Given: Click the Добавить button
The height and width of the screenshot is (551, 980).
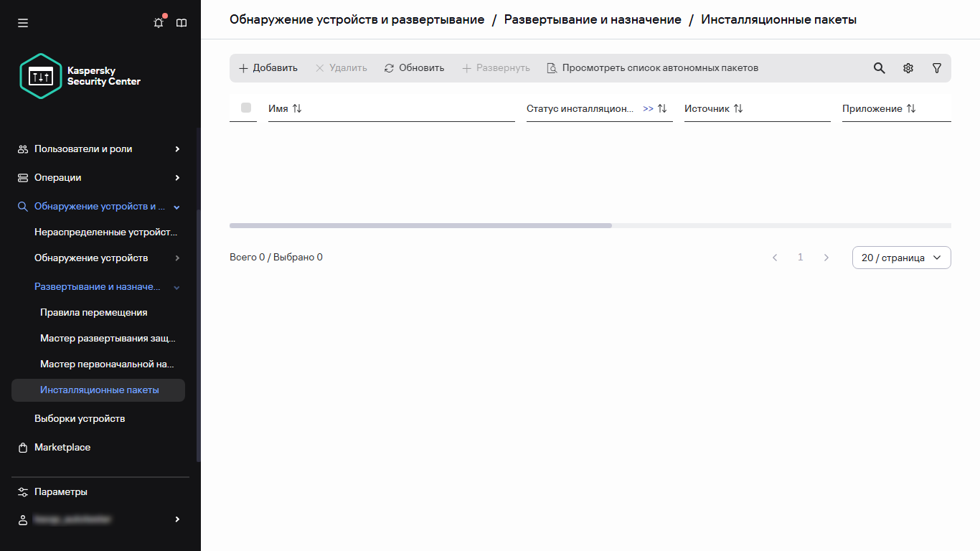Looking at the screenshot, I should click(x=268, y=67).
